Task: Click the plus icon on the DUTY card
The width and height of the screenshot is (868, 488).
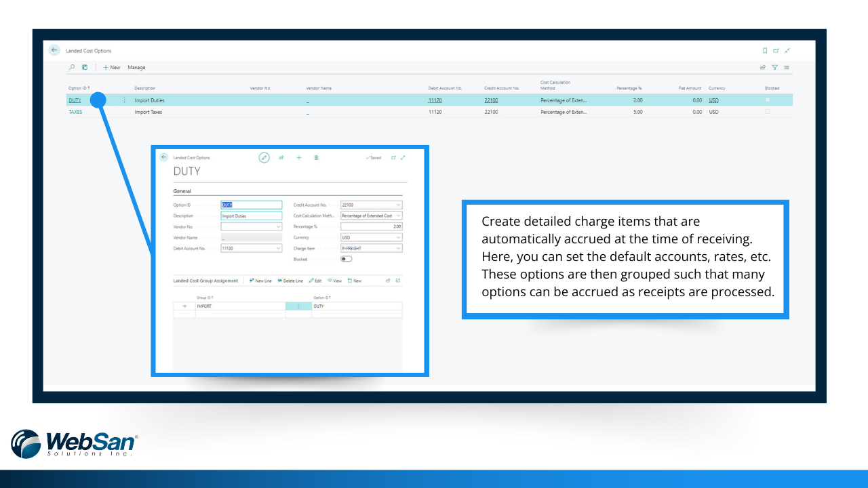Action: click(299, 157)
